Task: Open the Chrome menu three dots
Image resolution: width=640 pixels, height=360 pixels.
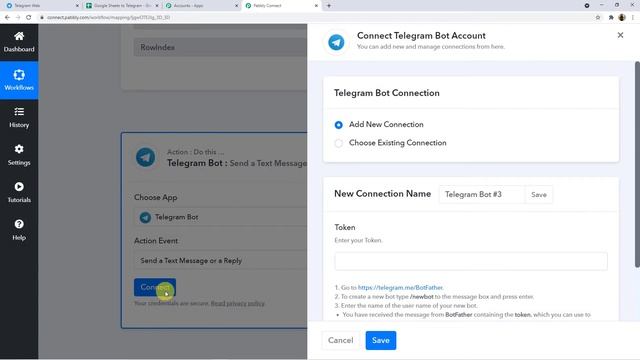Action: [633, 18]
